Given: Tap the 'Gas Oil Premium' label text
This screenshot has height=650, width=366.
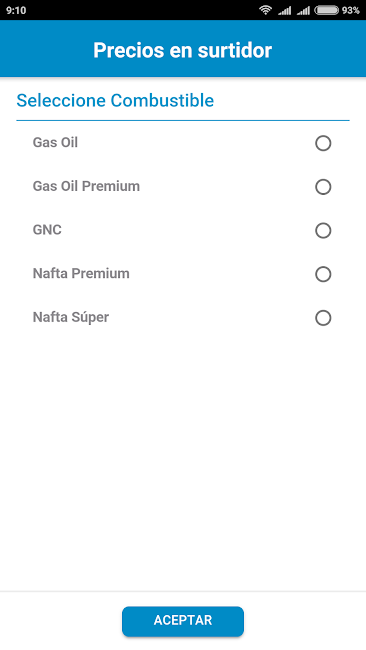Looking at the screenshot, I should tap(86, 186).
